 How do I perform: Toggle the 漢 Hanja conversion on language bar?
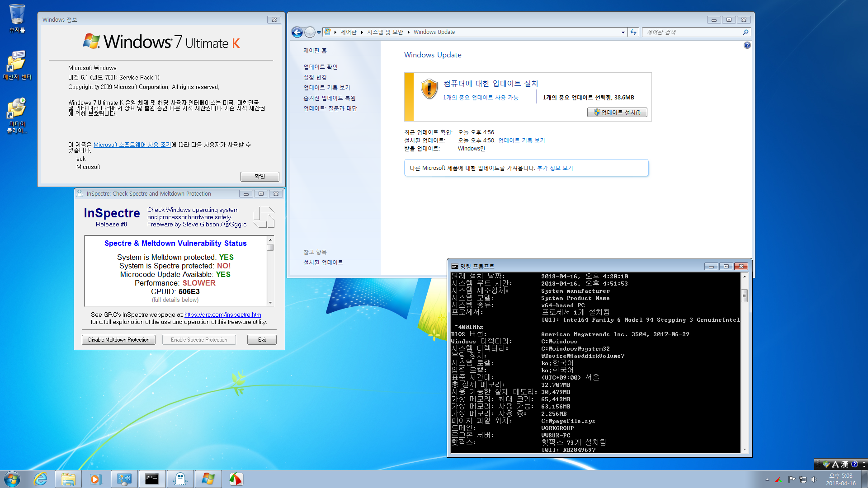(844, 464)
